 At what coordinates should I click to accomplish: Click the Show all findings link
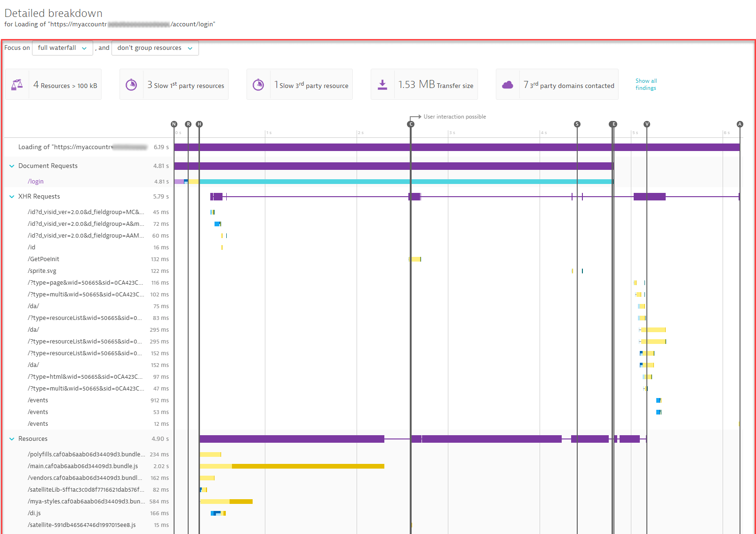pyautogui.click(x=646, y=84)
